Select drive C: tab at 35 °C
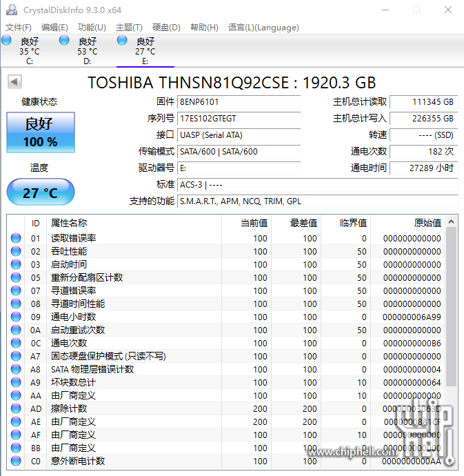The image size is (464, 476). click(30, 50)
